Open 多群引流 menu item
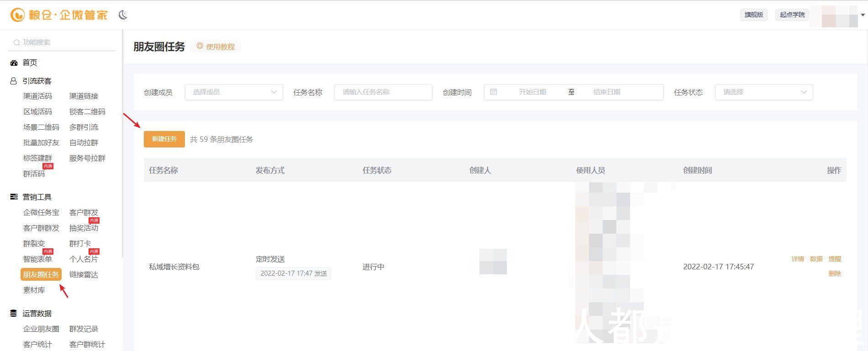Screen dimensions: 868x351 click(84, 127)
